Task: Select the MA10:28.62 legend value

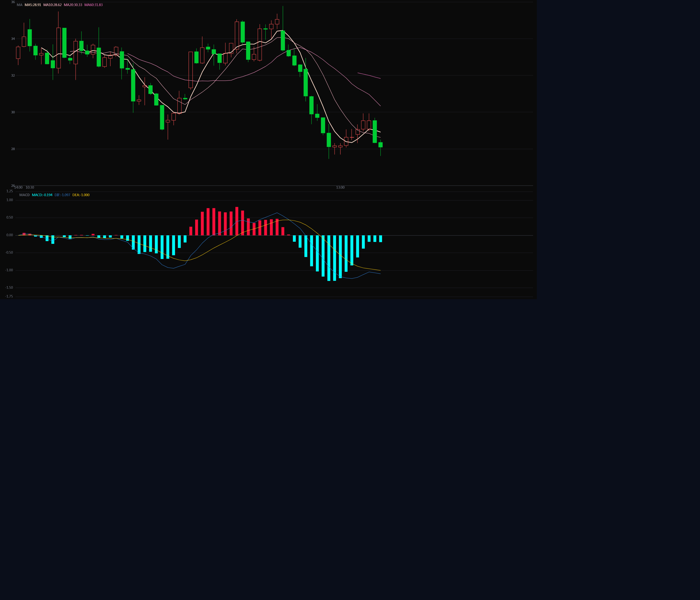Action: (52, 5)
